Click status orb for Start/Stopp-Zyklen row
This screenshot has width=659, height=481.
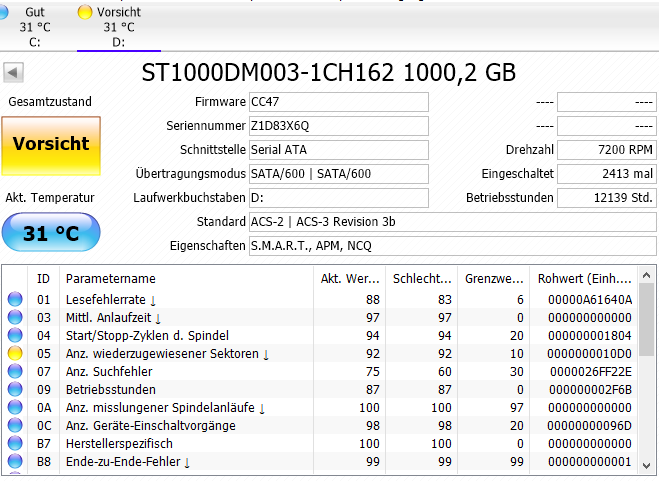(x=15, y=335)
